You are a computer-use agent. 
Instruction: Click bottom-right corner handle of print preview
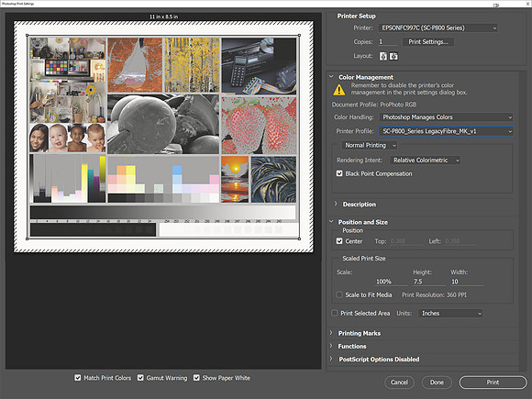pos(299,238)
